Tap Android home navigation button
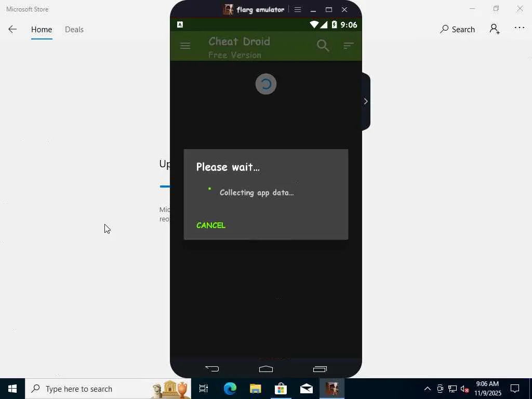Screen dimensions: 532x399 click(265, 369)
